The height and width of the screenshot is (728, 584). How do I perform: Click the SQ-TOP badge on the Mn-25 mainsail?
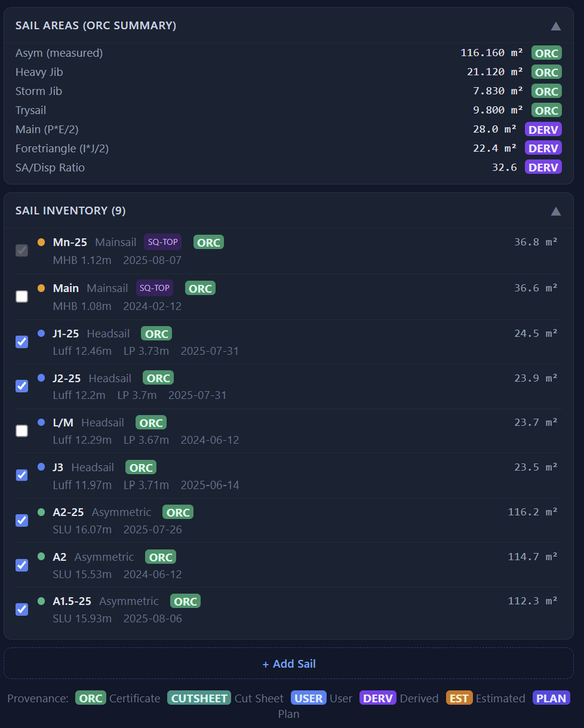pos(162,242)
